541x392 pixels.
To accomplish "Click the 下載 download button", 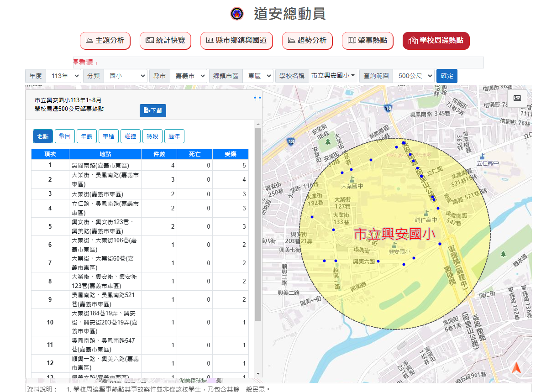I will (153, 110).
